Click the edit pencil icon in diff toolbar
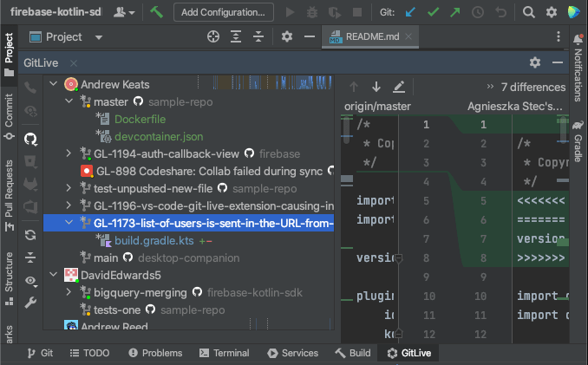 point(399,87)
